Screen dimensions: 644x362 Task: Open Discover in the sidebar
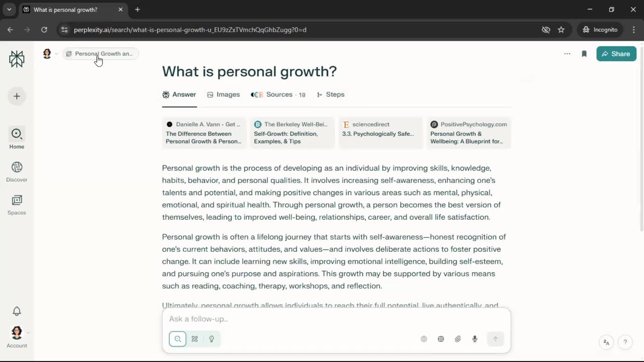pos(17,172)
